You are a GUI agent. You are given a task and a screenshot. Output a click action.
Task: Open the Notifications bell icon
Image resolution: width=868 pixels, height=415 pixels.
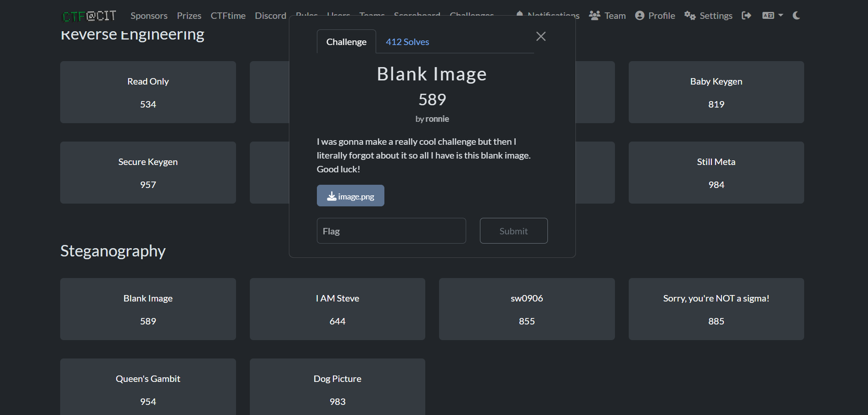(x=519, y=15)
